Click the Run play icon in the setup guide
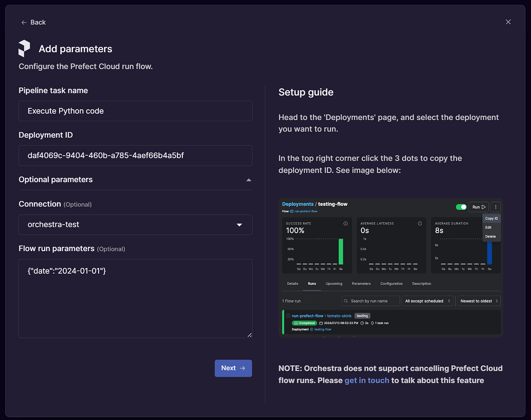 pos(484,207)
